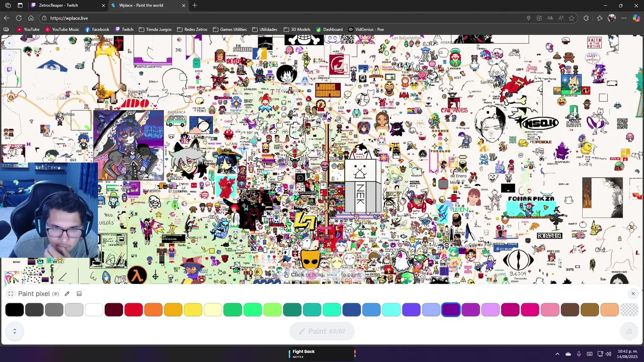Select the eraser tool button
644x362 pixels.
pyautogui.click(x=629, y=331)
